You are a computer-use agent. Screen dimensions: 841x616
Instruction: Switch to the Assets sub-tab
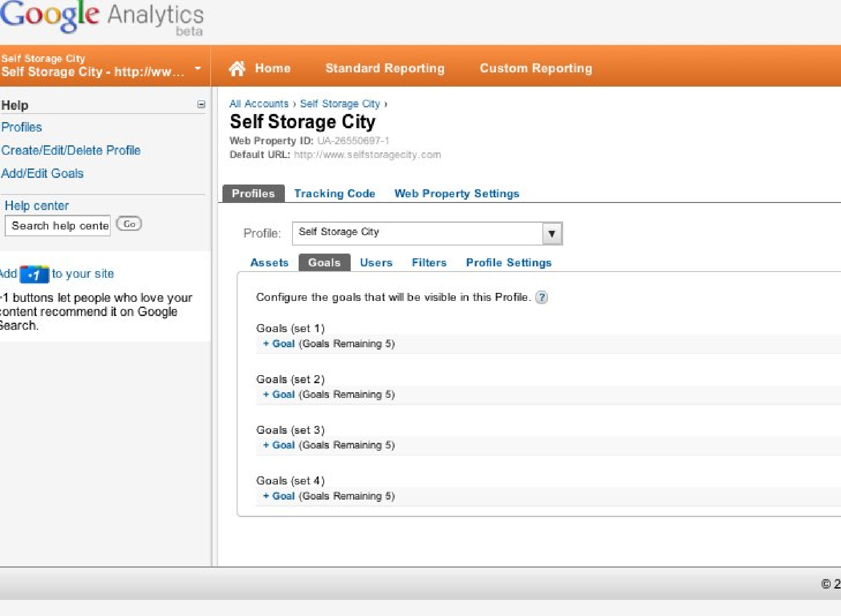269,263
